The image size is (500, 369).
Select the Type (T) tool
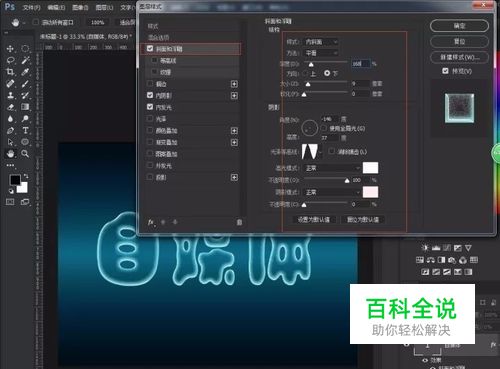tap(25, 130)
